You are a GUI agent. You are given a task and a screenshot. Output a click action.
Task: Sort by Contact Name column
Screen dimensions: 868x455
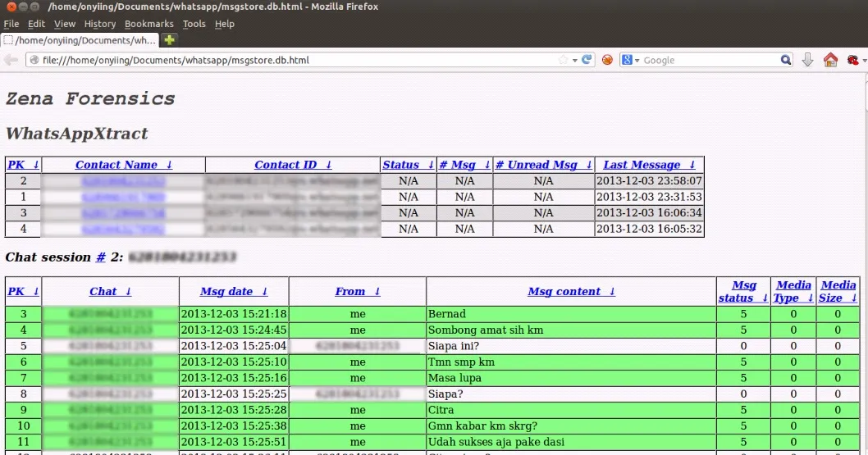pyautogui.click(x=123, y=165)
